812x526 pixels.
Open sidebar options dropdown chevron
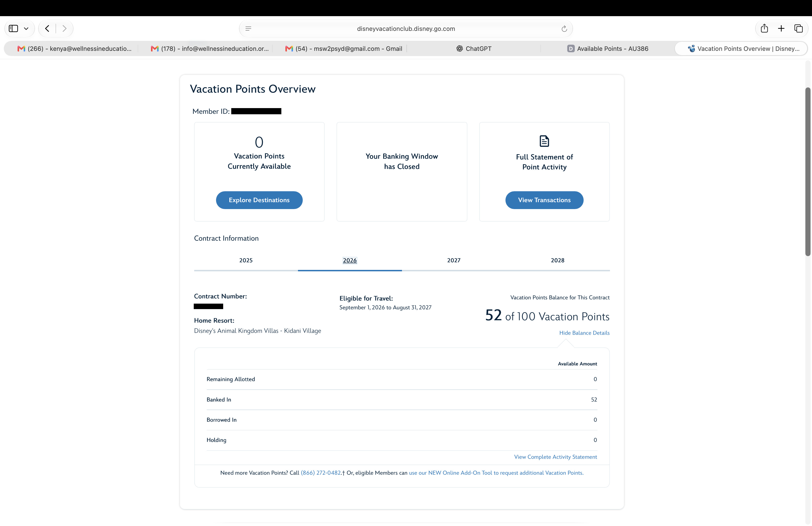(26, 29)
